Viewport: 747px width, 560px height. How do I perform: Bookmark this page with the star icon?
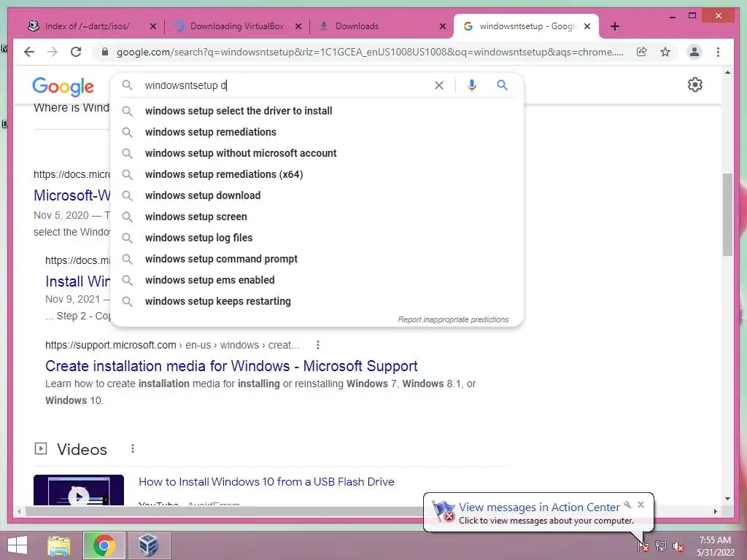coord(665,52)
